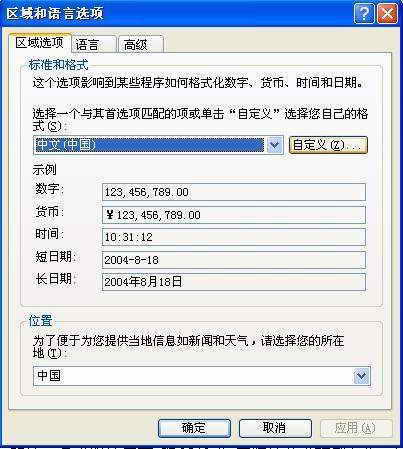Click the 短日期 field showing 2004-8-18
The height and width of the screenshot is (449, 403).
tap(234, 260)
